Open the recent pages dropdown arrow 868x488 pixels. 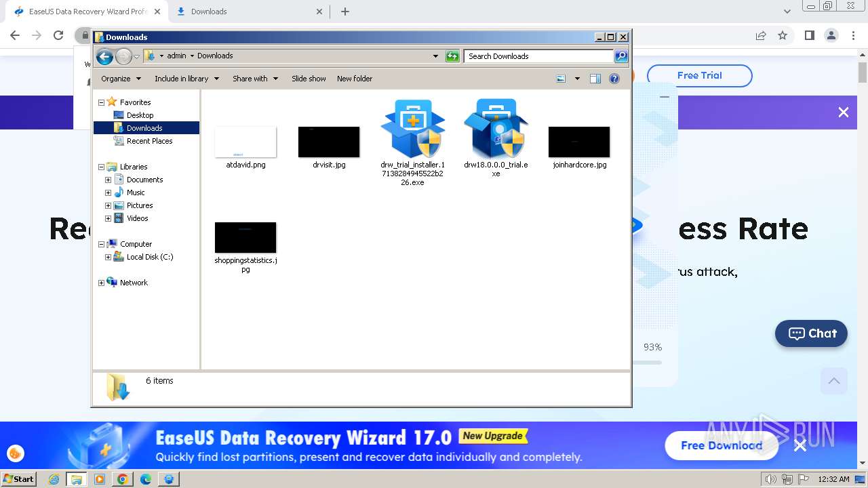click(x=136, y=56)
